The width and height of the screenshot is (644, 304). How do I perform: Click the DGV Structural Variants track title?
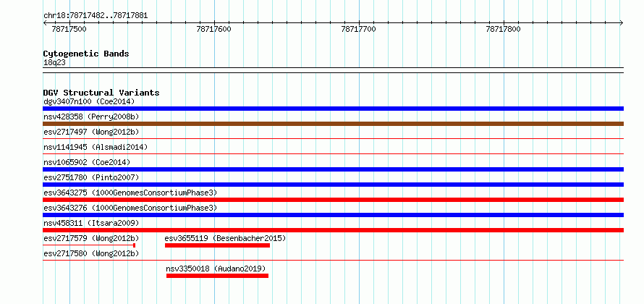(101, 93)
